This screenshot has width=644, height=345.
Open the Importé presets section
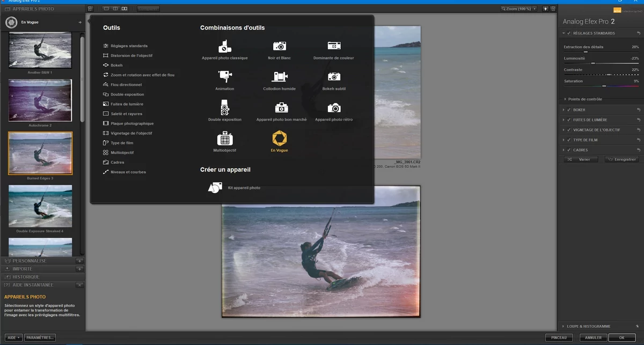tap(42, 269)
